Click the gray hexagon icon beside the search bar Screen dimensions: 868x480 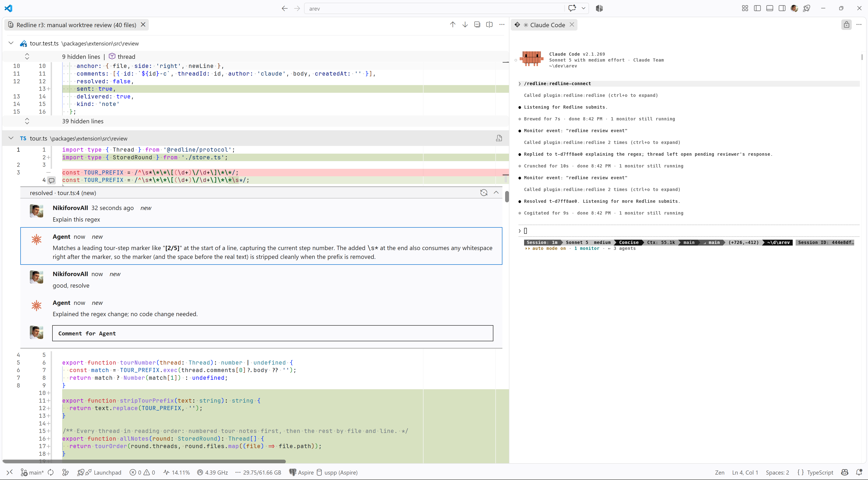(x=599, y=8)
